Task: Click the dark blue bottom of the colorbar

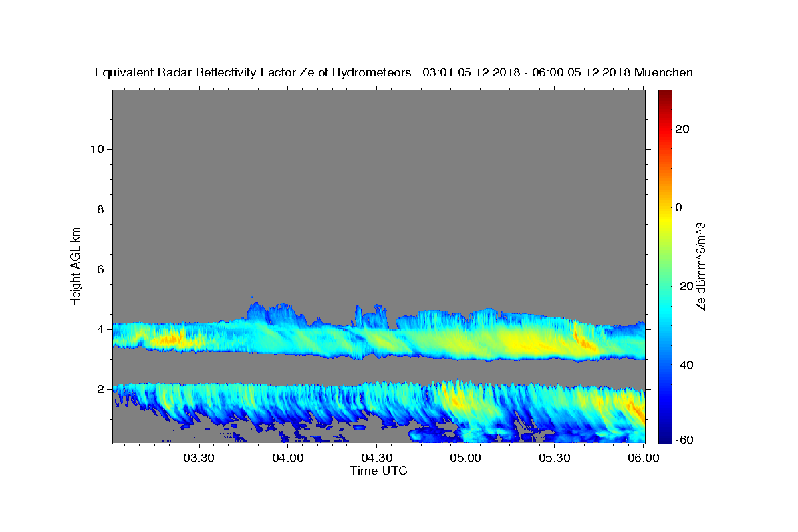Action: click(x=665, y=436)
